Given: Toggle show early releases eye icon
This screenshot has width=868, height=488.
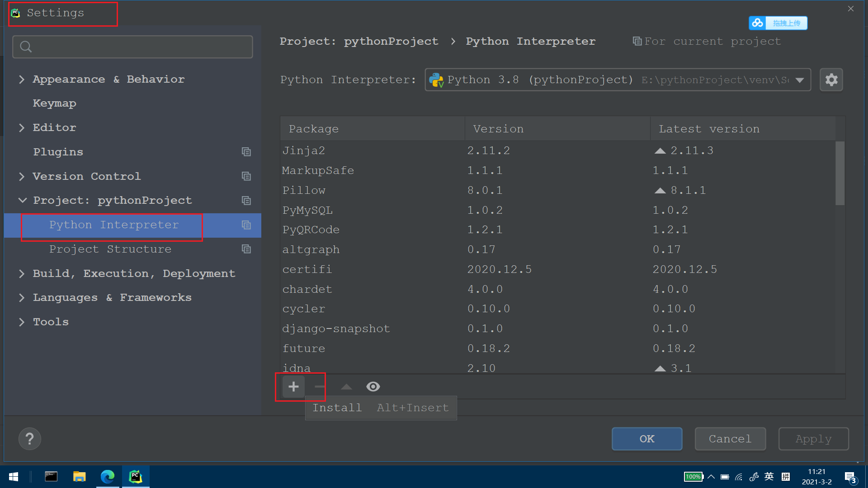Looking at the screenshot, I should [x=373, y=387].
